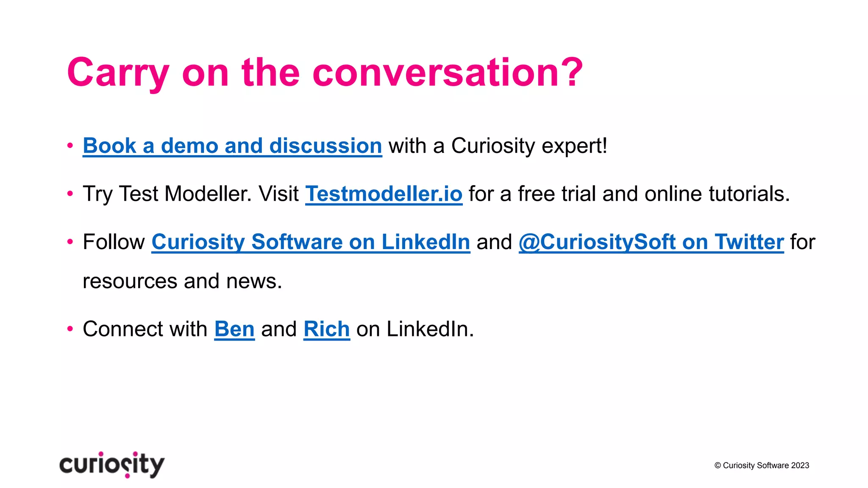Viewport: 868px width, 488px height.
Task: Click 'for a free trial and online tutorials' text
Action: (629, 194)
